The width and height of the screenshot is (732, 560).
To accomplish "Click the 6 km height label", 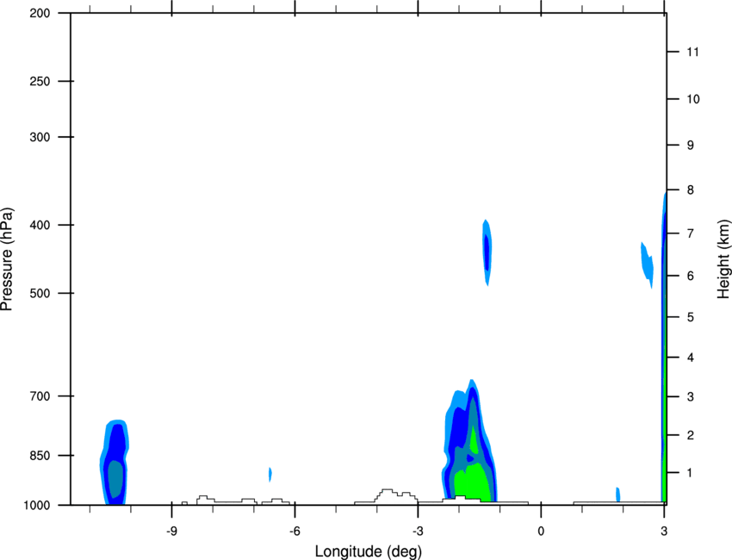I will [x=691, y=276].
